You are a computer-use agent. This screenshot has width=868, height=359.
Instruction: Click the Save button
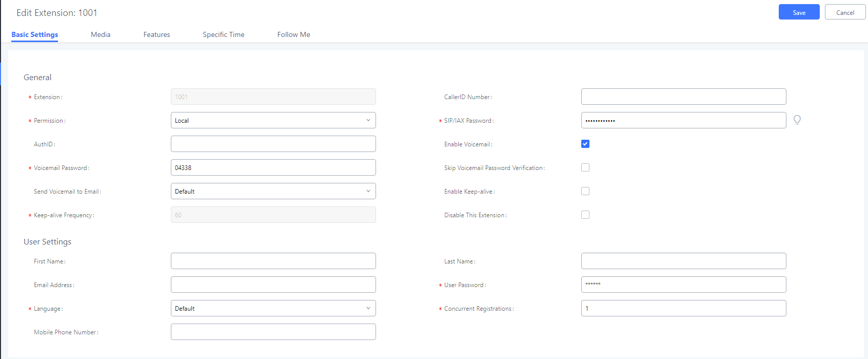pyautogui.click(x=799, y=12)
